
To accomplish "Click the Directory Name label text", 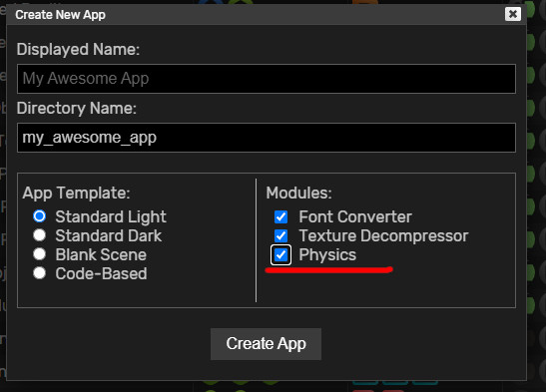I will pos(77,108).
